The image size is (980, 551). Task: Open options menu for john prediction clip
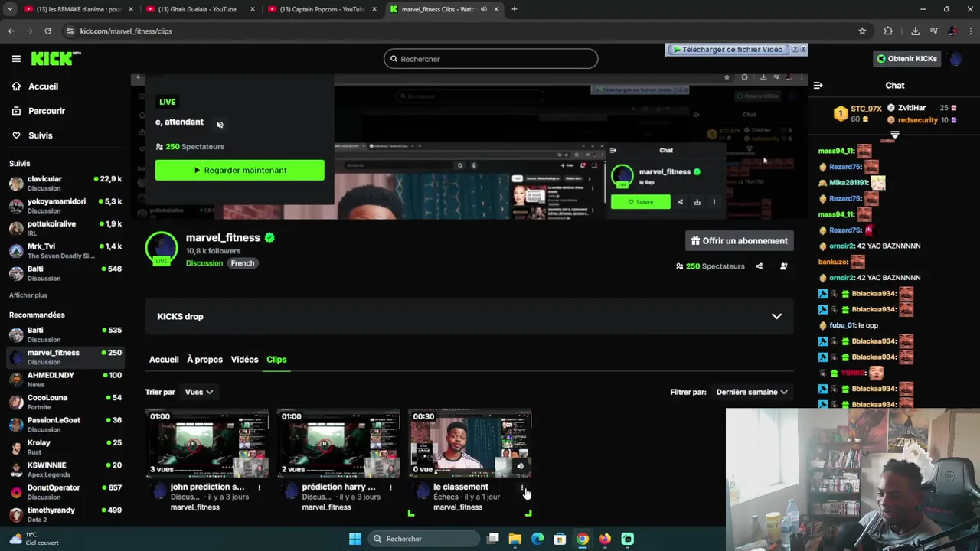tap(260, 487)
